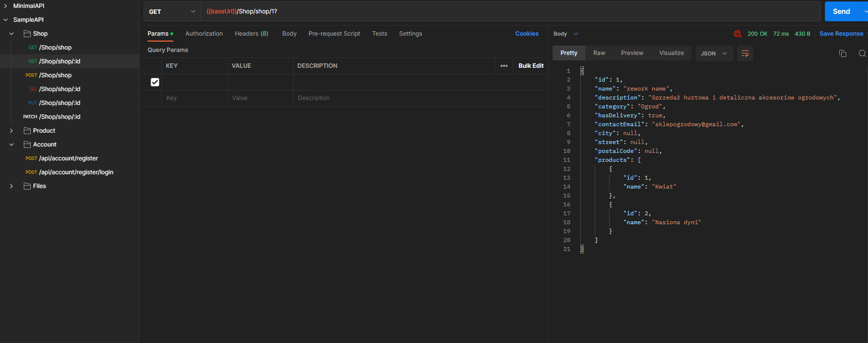This screenshot has width=868, height=343.
Task: Collapse the Account folder chevron
Action: pos(11,145)
